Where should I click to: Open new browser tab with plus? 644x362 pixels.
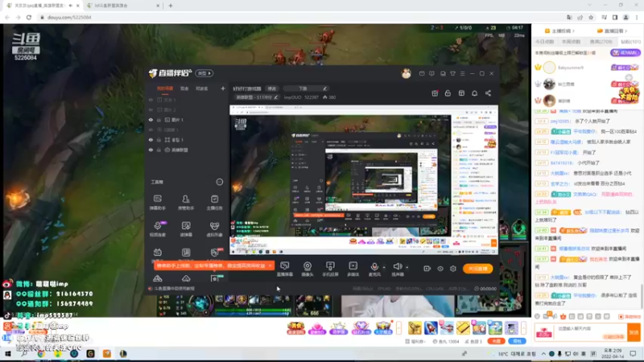[171, 6]
